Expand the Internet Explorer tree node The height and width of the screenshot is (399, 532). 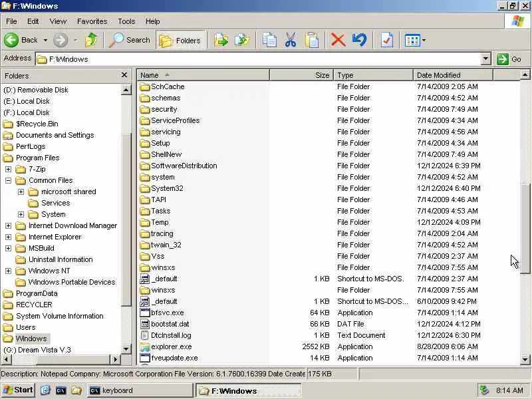(x=8, y=237)
